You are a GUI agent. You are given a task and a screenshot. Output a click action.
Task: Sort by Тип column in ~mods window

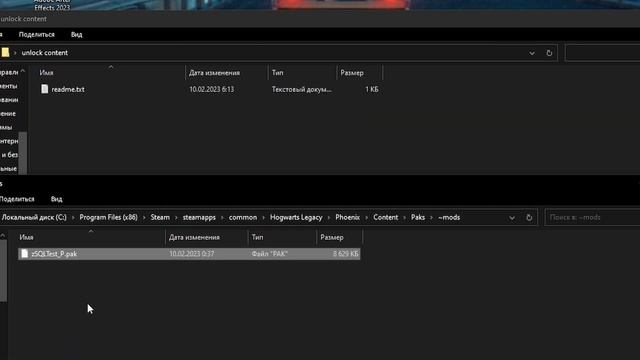tap(258, 237)
